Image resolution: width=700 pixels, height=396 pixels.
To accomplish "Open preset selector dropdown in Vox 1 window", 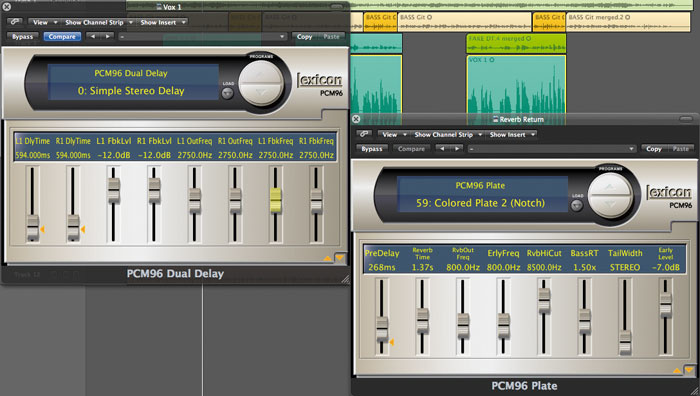I will (x=202, y=37).
